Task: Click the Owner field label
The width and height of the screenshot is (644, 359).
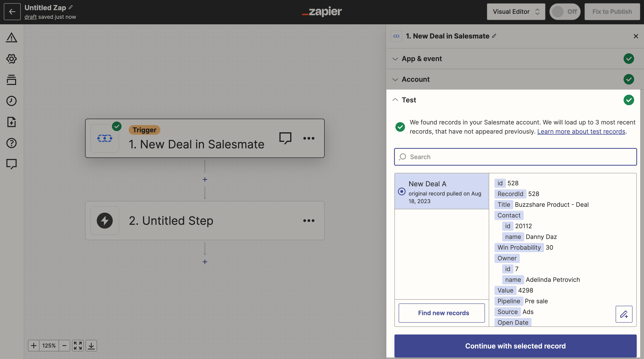Action: (x=507, y=258)
